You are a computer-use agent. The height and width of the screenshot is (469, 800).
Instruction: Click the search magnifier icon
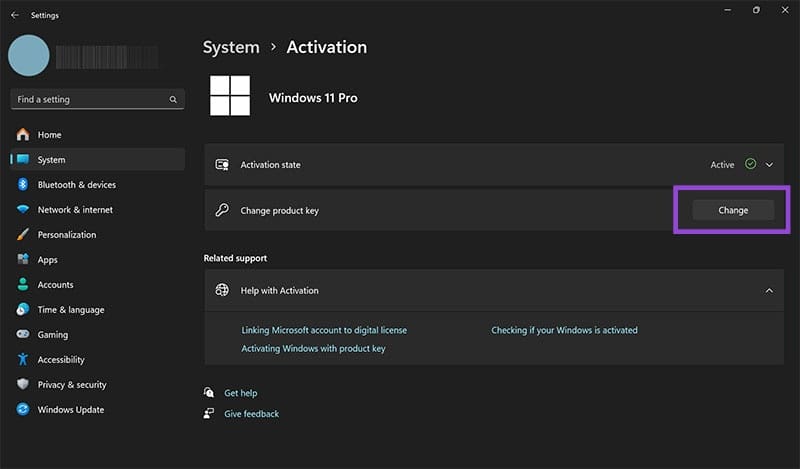tap(173, 100)
